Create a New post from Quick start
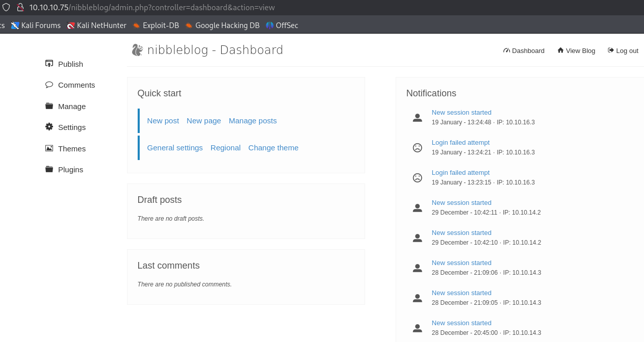 (163, 121)
